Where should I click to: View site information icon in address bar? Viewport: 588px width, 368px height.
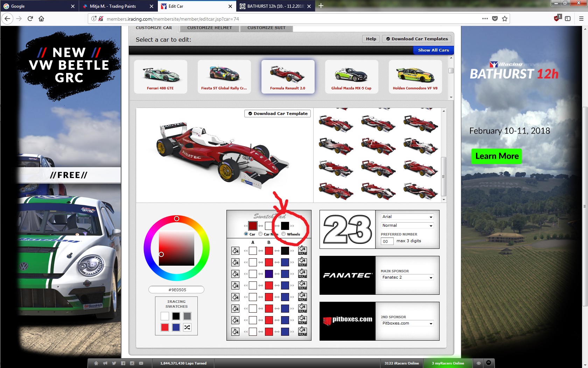pos(94,19)
